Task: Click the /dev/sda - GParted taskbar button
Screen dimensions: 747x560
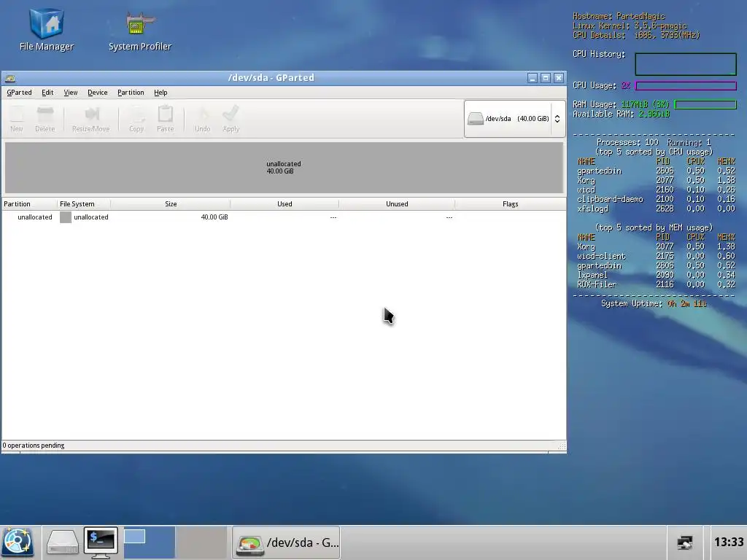Action: coord(286,542)
